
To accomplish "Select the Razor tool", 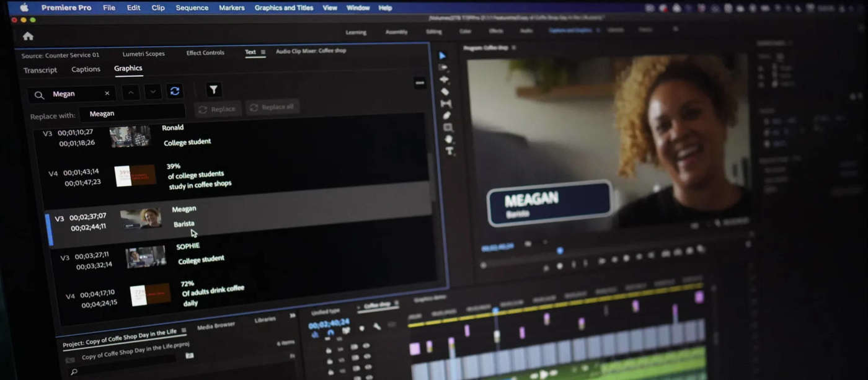I will pyautogui.click(x=445, y=92).
